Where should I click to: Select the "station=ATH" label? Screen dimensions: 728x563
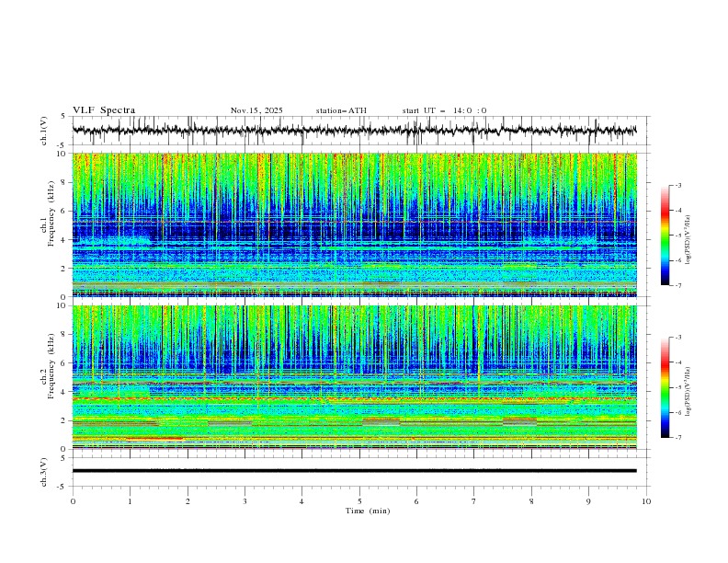click(340, 110)
